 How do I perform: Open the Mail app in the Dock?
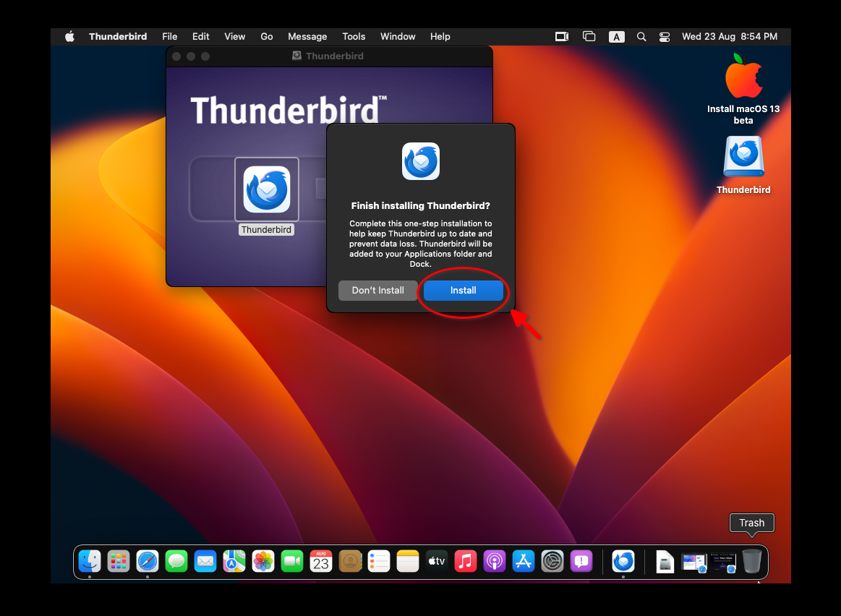point(205,561)
